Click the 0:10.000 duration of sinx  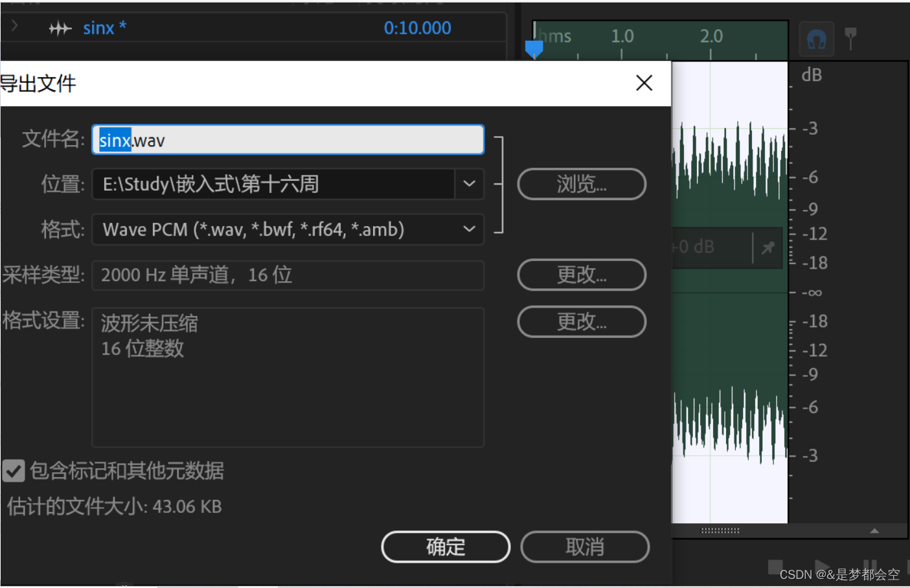point(417,28)
